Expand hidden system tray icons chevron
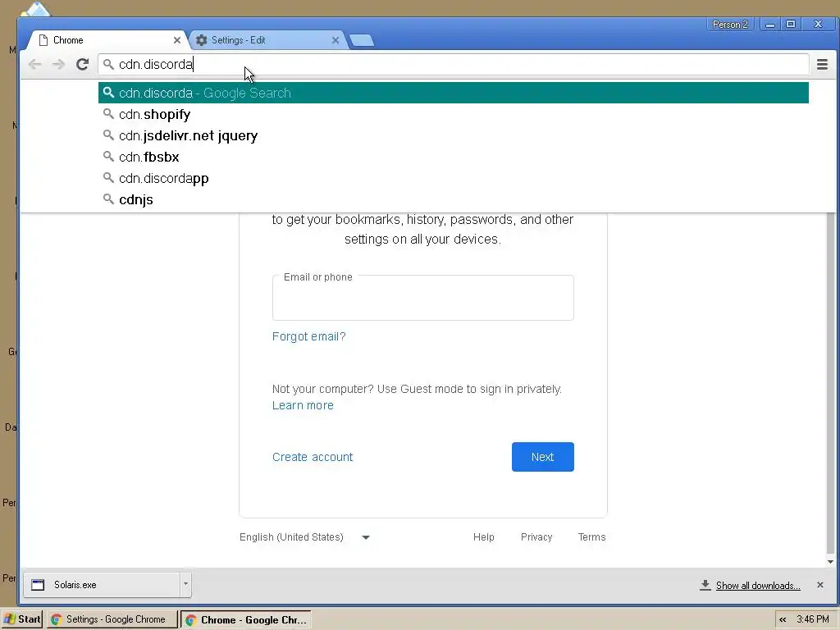This screenshot has width=840, height=630. (783, 620)
